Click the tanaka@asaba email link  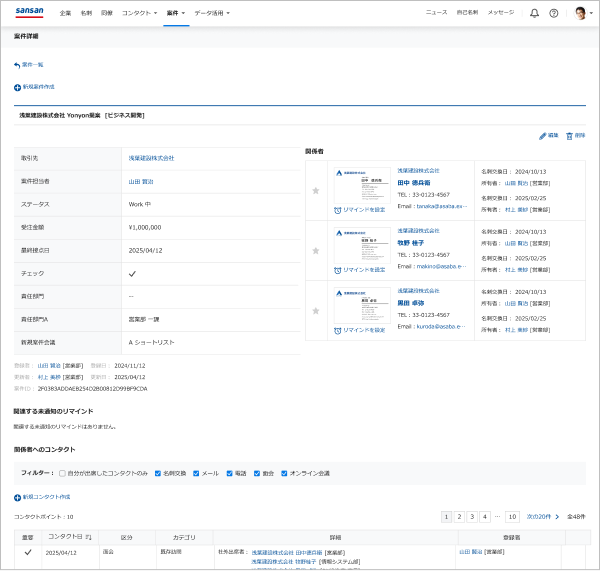[x=442, y=206]
